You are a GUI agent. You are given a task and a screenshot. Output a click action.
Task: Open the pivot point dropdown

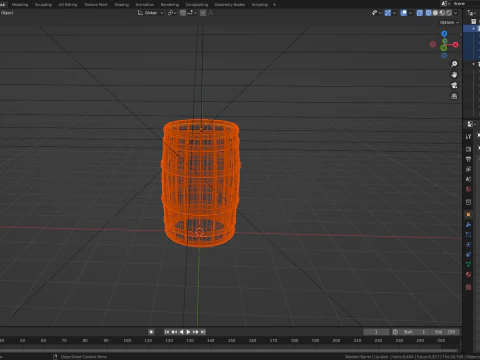point(172,13)
